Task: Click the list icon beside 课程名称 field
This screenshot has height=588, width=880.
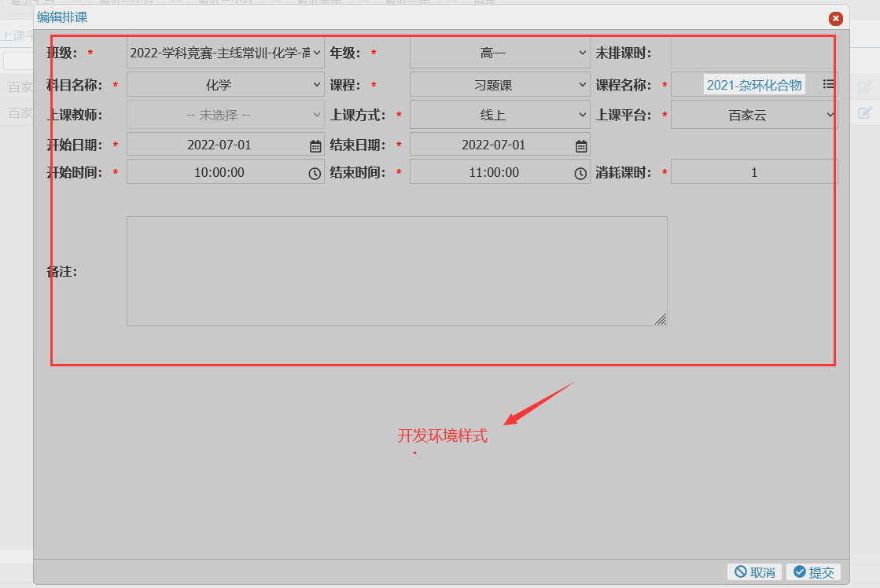Action: pos(828,84)
